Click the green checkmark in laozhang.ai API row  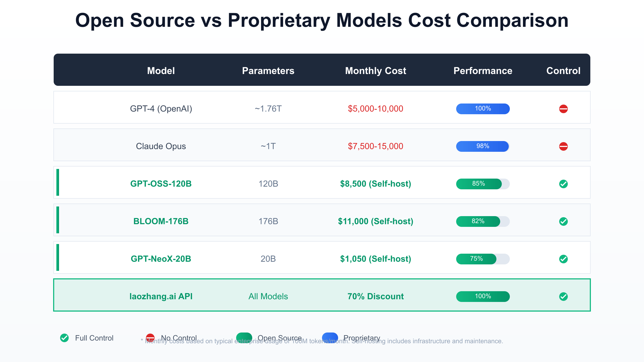(563, 297)
